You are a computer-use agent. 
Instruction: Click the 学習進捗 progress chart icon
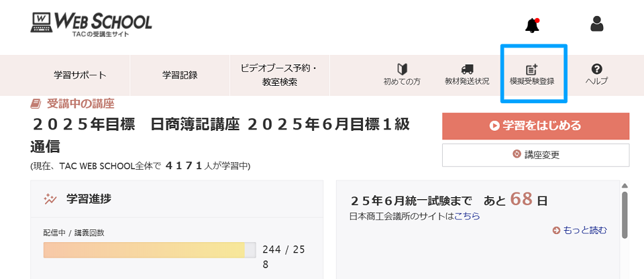pos(50,199)
